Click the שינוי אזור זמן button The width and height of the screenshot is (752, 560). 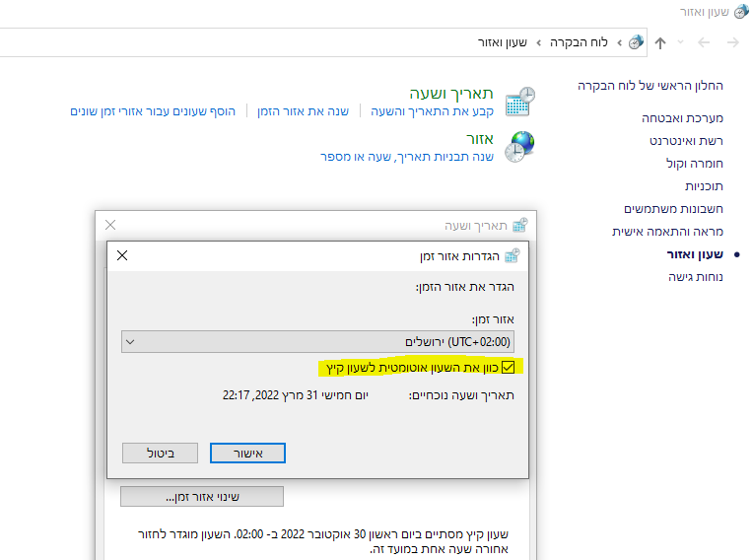202,497
